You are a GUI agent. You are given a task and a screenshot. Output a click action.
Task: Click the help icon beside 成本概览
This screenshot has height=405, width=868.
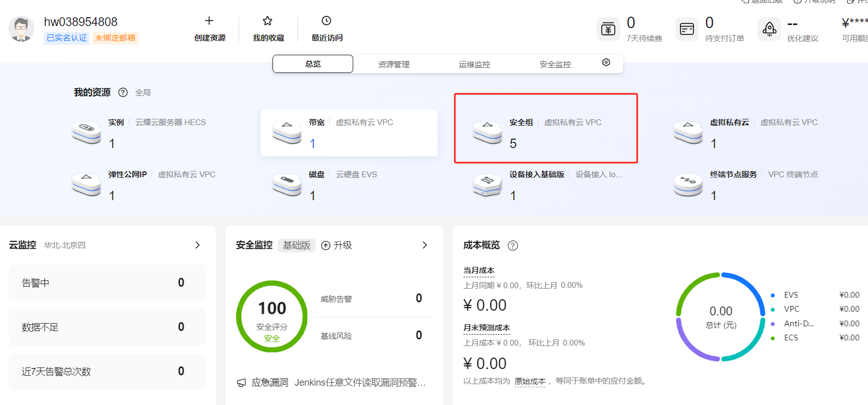pyautogui.click(x=513, y=246)
